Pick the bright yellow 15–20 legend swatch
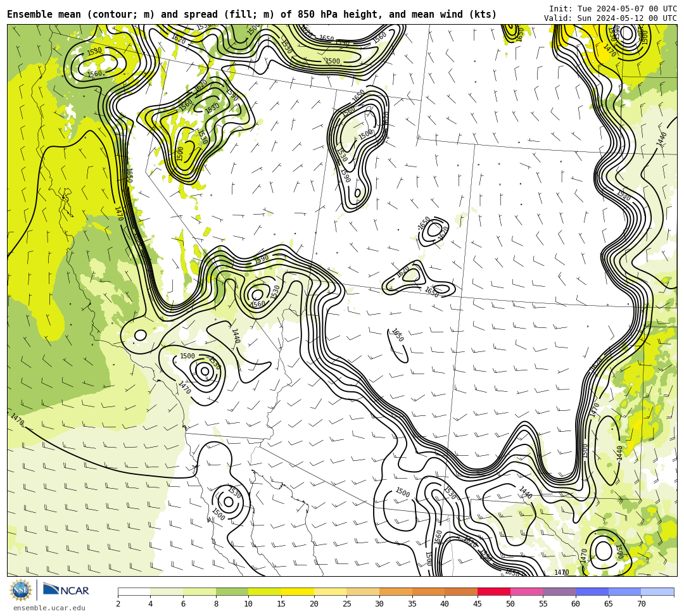This screenshot has width=684, height=616. 298,591
